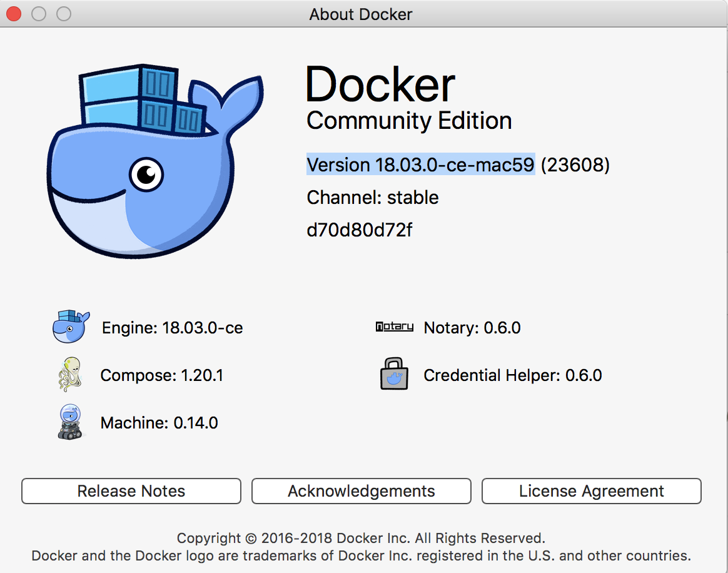Click the Docker trademarks notice line
Screen dimensions: 728x573
coord(361,555)
